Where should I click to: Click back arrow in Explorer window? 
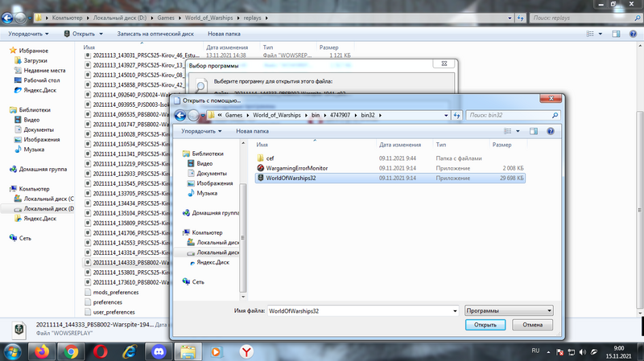point(7,18)
